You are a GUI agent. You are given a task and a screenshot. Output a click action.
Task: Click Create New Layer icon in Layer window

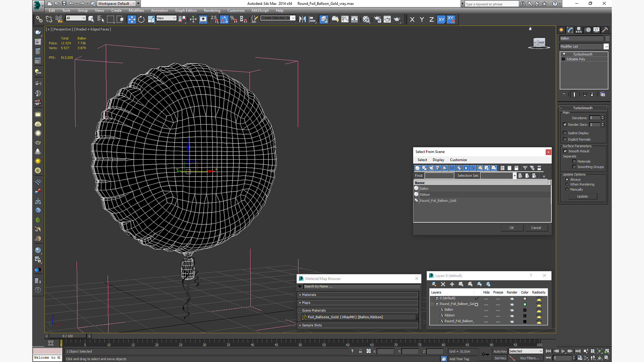434,284
